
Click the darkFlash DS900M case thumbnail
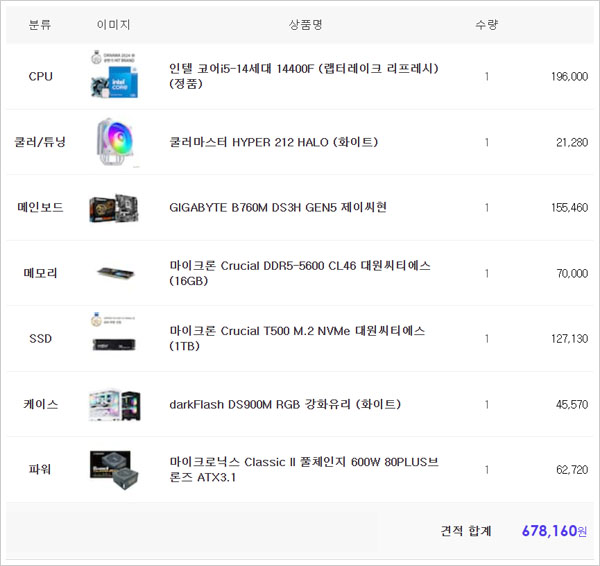point(114,405)
